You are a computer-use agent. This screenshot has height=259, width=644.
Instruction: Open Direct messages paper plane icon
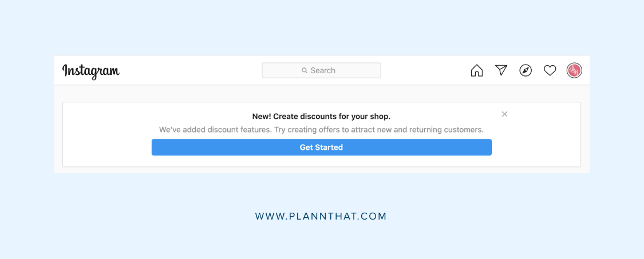(x=501, y=70)
